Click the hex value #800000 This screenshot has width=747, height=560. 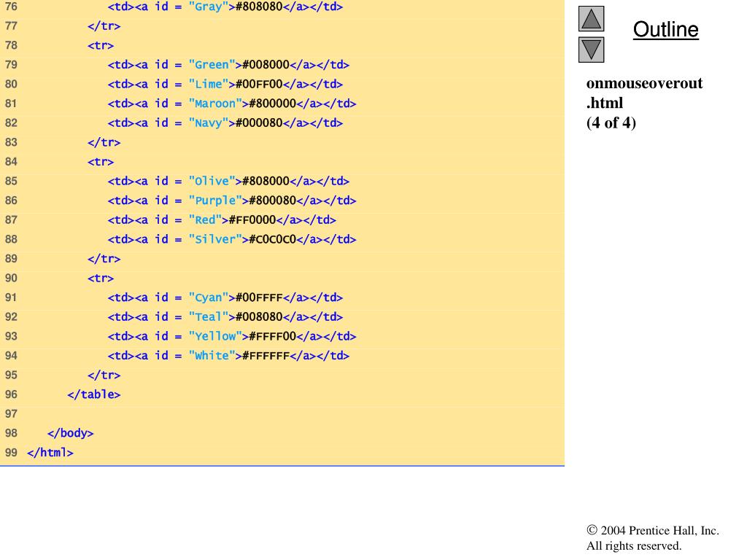coord(273,104)
